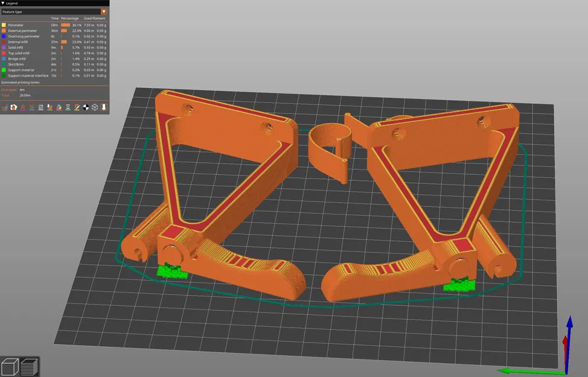Click the teal Skirt/Brim color swatch
The image size is (588, 377).
tap(4, 65)
